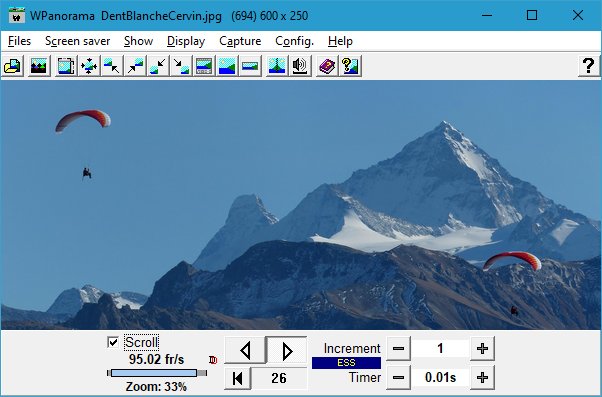The image size is (602, 397).
Task: Jump to start with the rewind button
Action: [238, 378]
